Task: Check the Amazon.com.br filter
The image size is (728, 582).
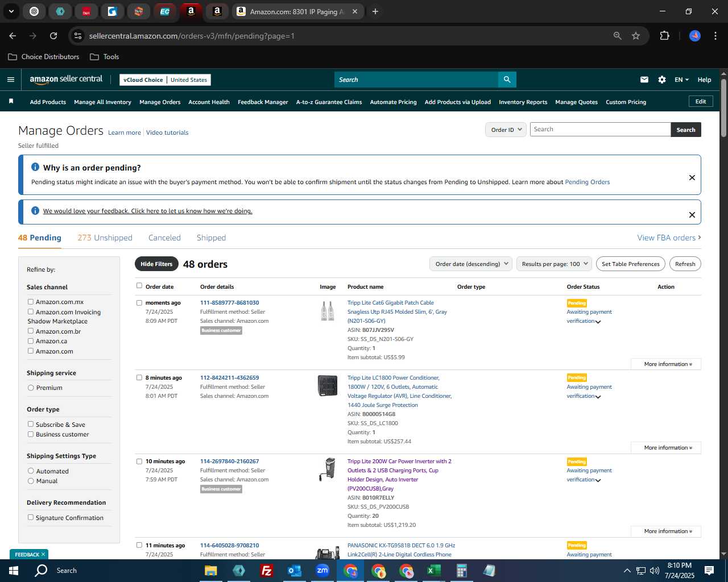Action: click(31, 331)
